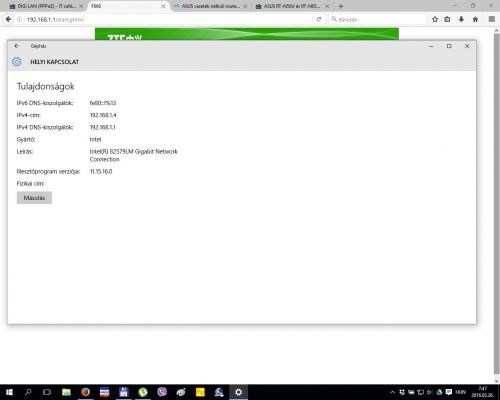Open the bookmarks list icon in Firefox
Screen dimensions: 500x400
[x=447, y=19]
